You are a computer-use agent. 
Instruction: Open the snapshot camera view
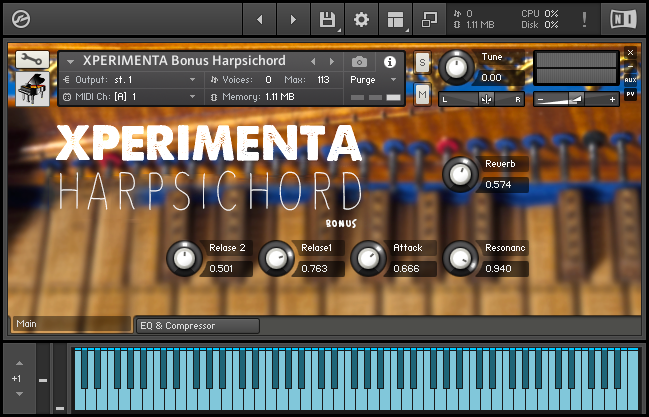pyautogui.click(x=359, y=62)
